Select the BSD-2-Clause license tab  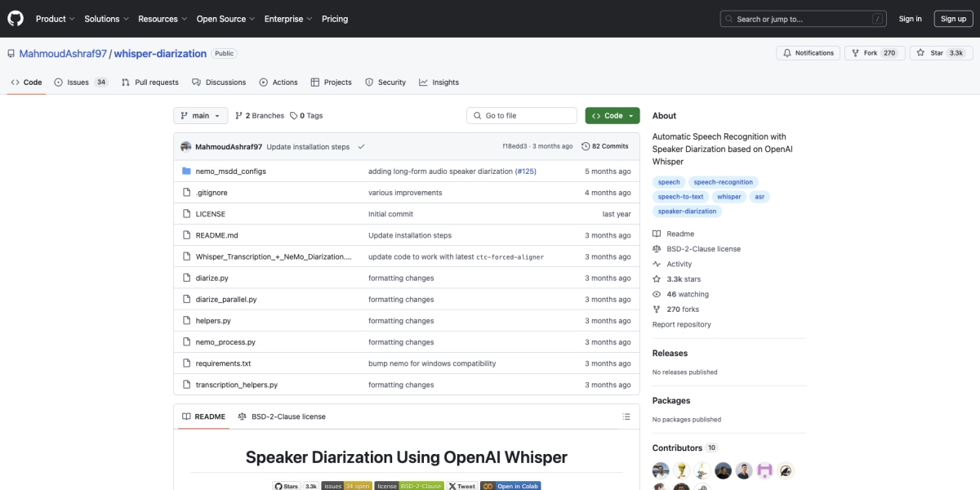282,416
